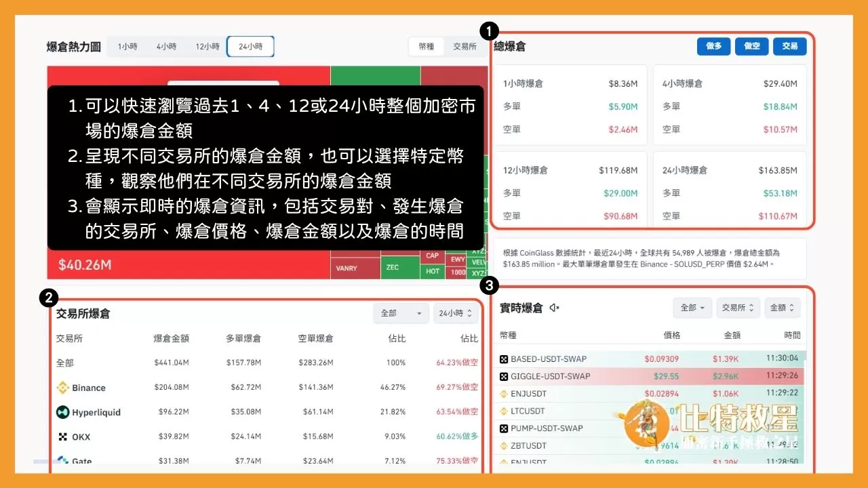Click the 24小時爆倉 $163.85M card value
The width and height of the screenshot is (868, 488).
(777, 171)
